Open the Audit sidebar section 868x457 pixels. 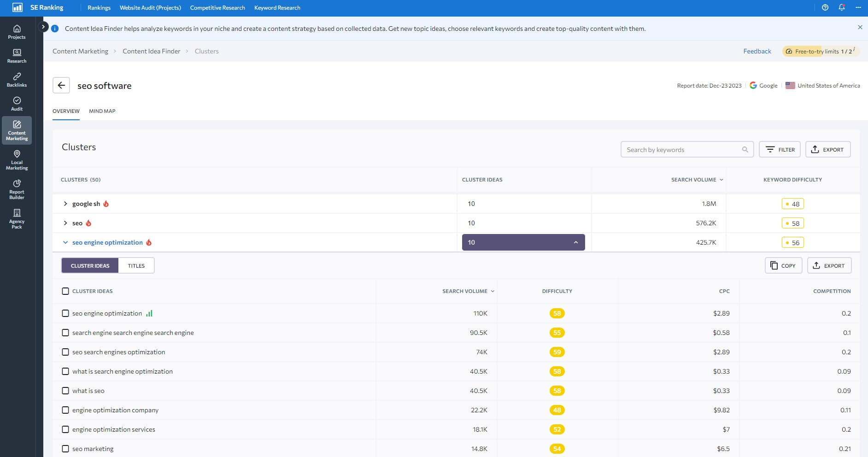coord(17,104)
